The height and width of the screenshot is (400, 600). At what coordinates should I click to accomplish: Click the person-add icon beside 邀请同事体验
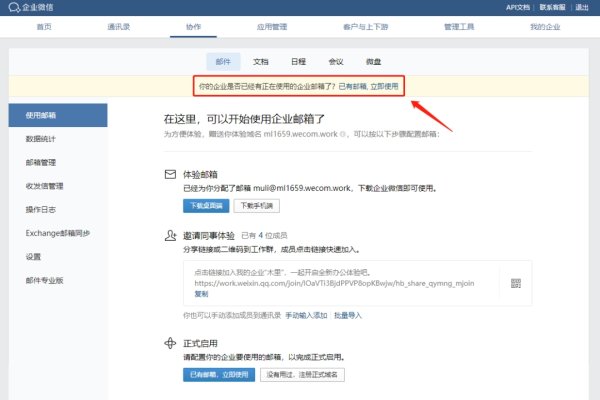(170, 235)
